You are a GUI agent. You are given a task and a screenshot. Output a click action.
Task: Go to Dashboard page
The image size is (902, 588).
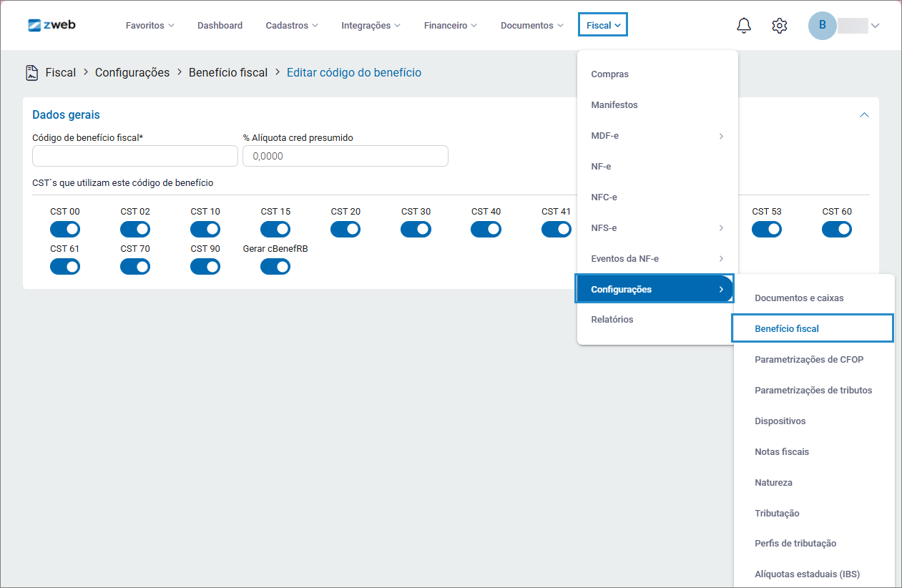click(220, 26)
